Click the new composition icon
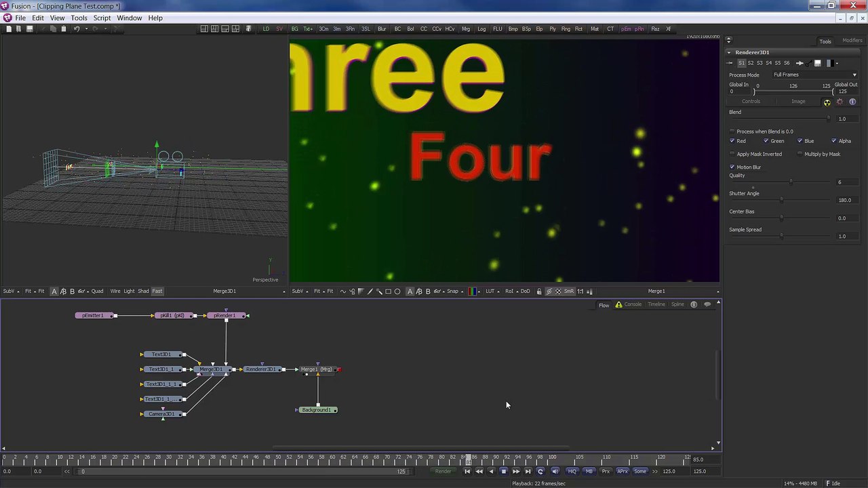868x488 pixels. [x=8, y=28]
